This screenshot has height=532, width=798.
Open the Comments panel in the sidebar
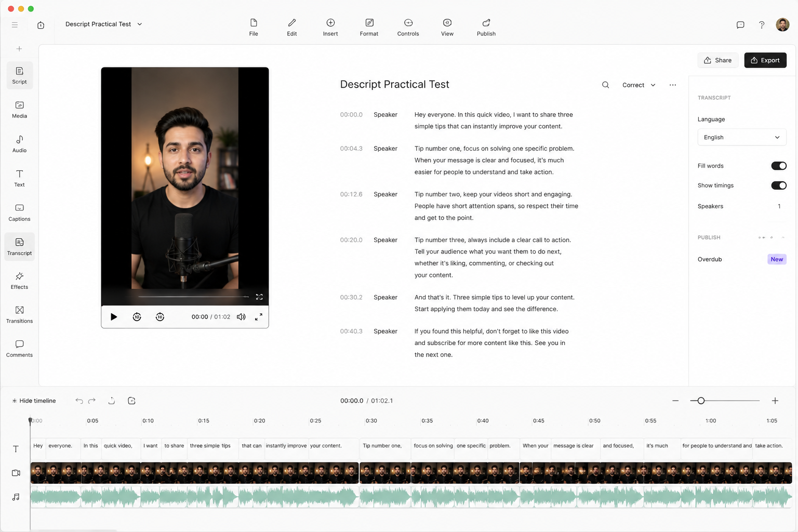(20, 349)
